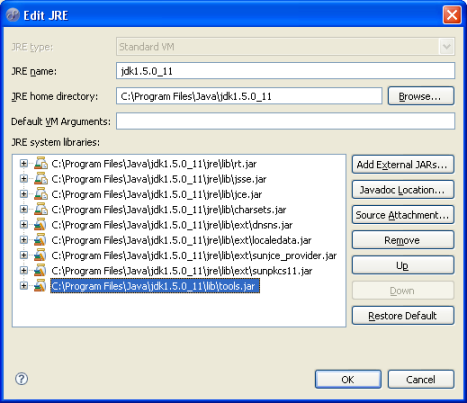Click into the Default VM Arguments field
The width and height of the screenshot is (467, 403).
(285, 121)
